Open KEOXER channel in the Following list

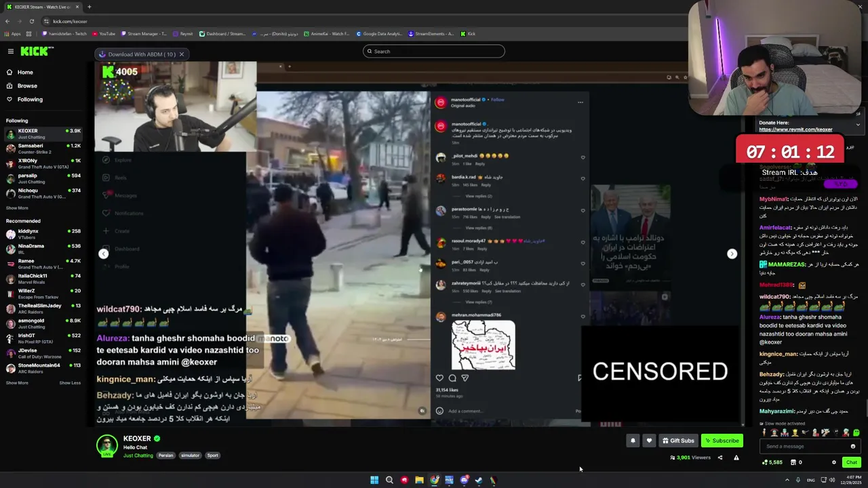(x=43, y=134)
